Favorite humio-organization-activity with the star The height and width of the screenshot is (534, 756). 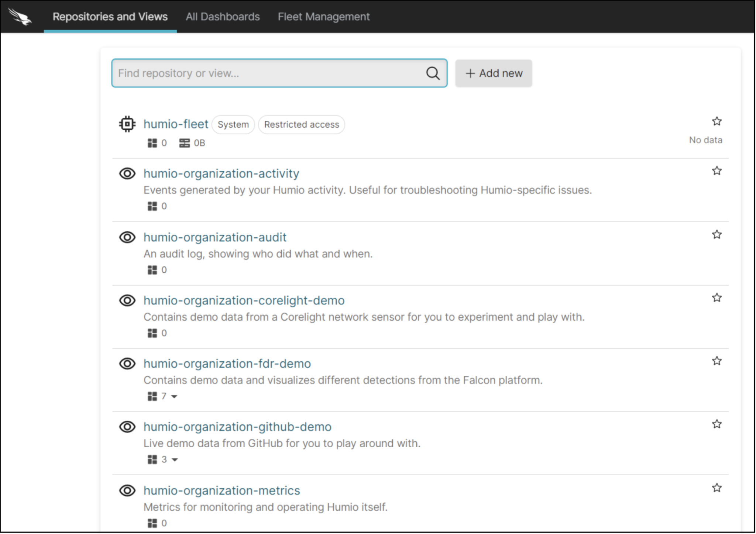pyautogui.click(x=717, y=170)
